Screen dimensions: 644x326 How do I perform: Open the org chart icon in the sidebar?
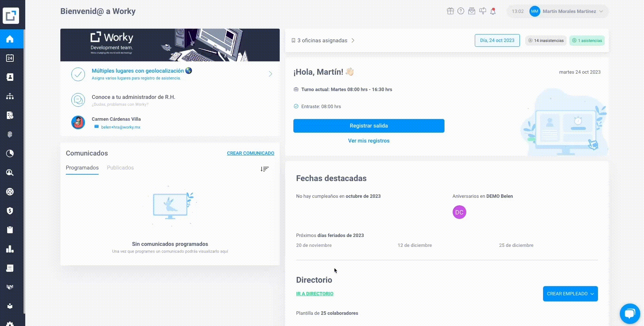10,96
